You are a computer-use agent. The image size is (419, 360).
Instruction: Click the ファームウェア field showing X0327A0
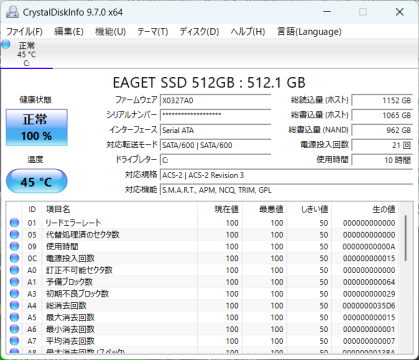click(x=215, y=100)
